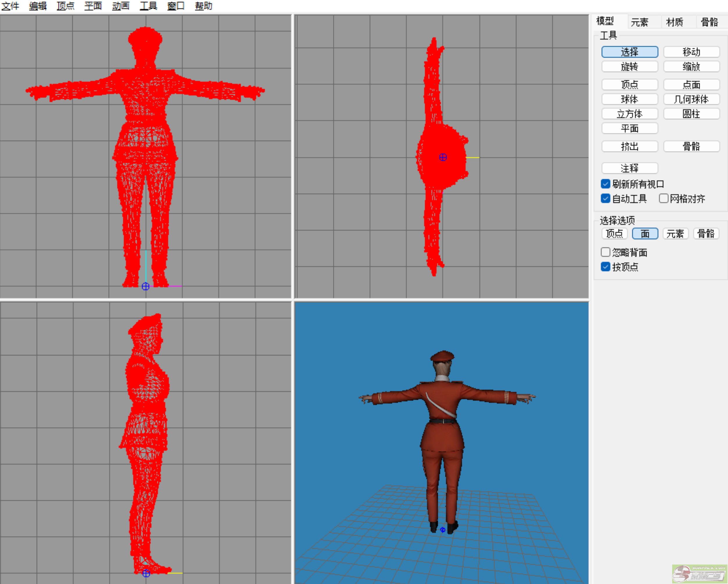Open the 帮助 (Help) menu
728x584 pixels.
tap(203, 6)
